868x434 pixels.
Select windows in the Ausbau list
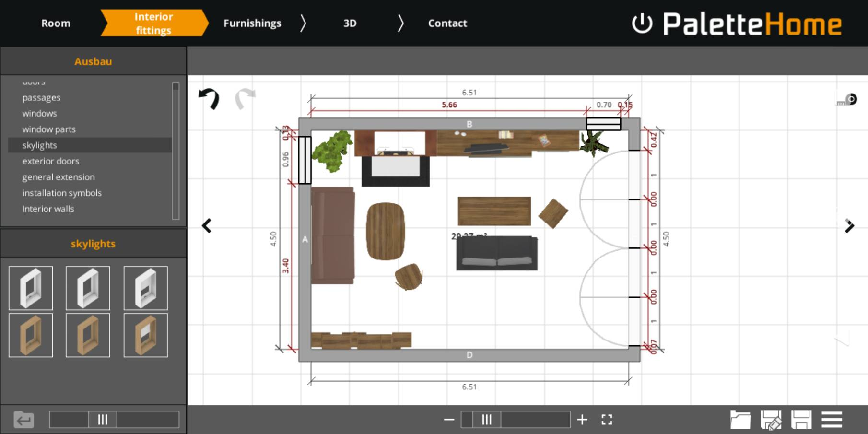(x=39, y=113)
